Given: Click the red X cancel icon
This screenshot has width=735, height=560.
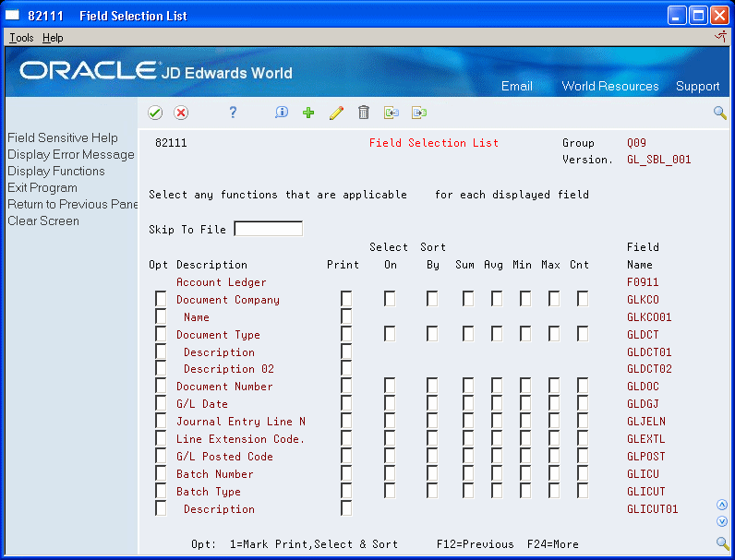Looking at the screenshot, I should tap(181, 113).
